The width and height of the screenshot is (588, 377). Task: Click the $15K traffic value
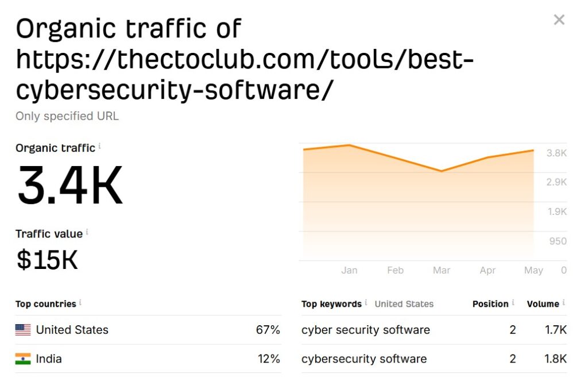[x=47, y=260]
